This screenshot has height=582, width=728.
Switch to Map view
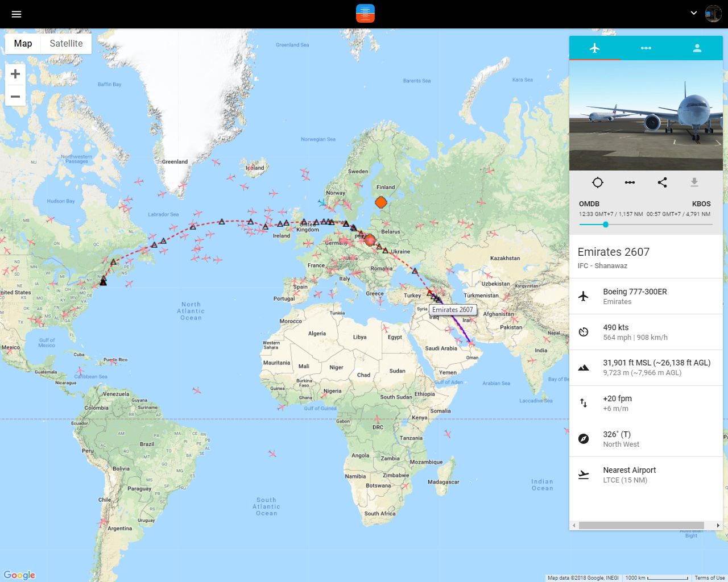point(23,43)
